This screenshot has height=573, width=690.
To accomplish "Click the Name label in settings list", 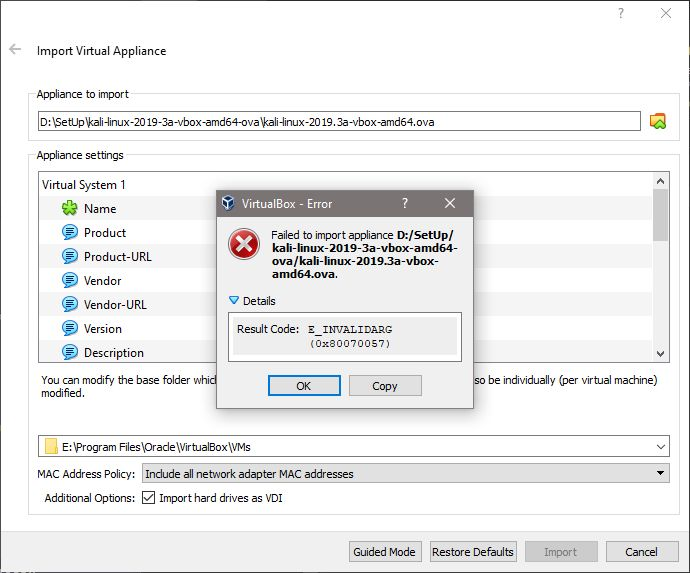I will [100, 209].
